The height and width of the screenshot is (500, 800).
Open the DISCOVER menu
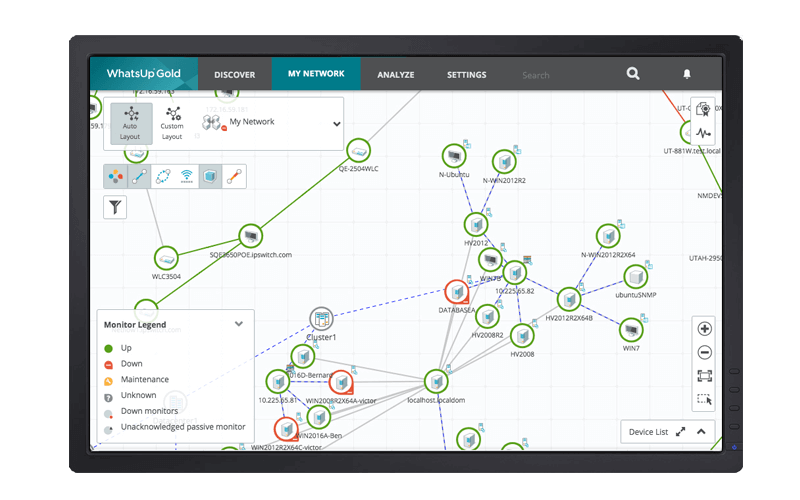point(234,74)
